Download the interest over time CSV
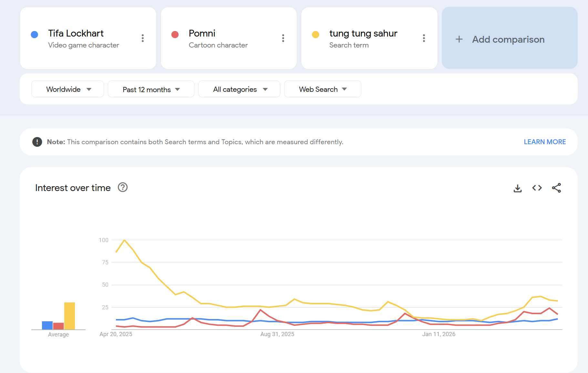588x373 pixels. click(517, 188)
